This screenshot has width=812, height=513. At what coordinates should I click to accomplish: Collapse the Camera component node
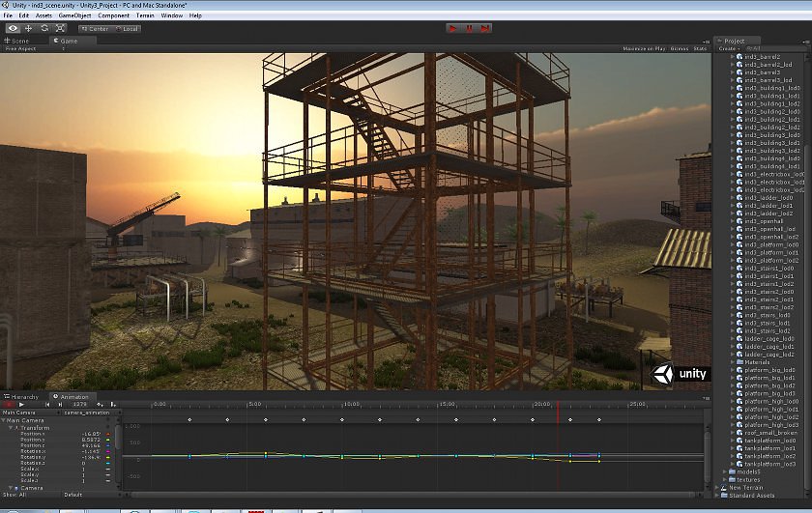(11, 488)
